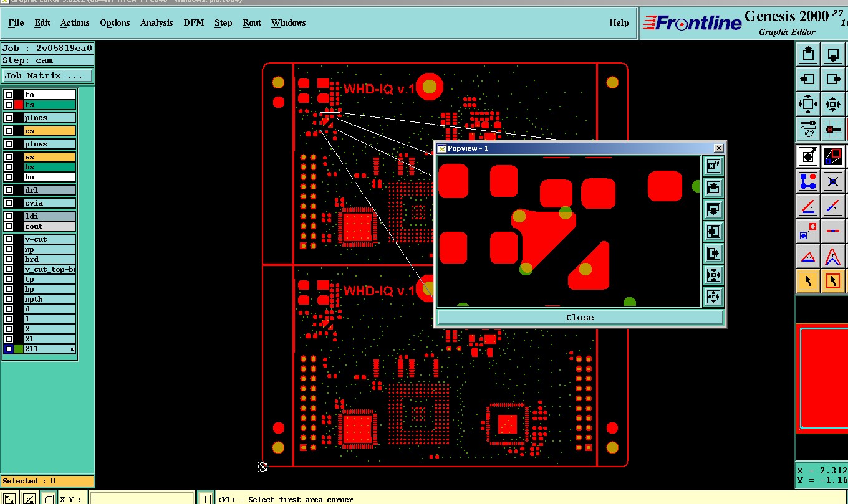The width and height of the screenshot is (848, 504).
Task: Open the Analysis menu
Action: tap(157, 23)
